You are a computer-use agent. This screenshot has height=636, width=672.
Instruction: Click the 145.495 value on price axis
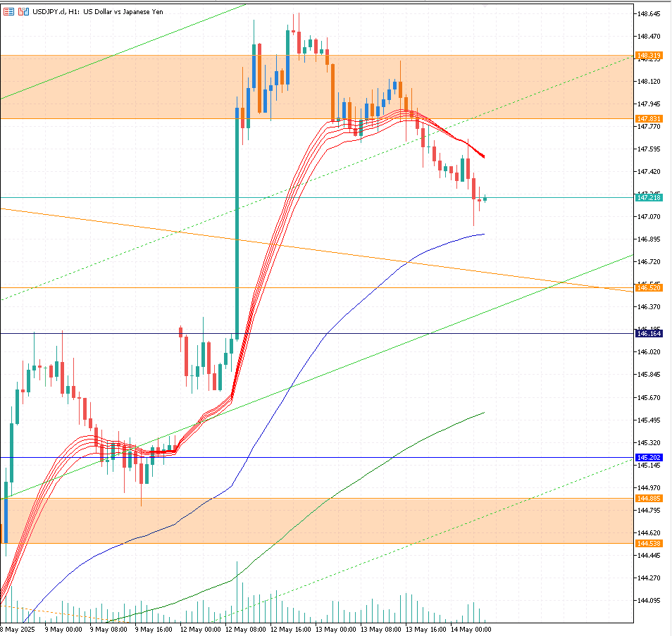coord(649,420)
